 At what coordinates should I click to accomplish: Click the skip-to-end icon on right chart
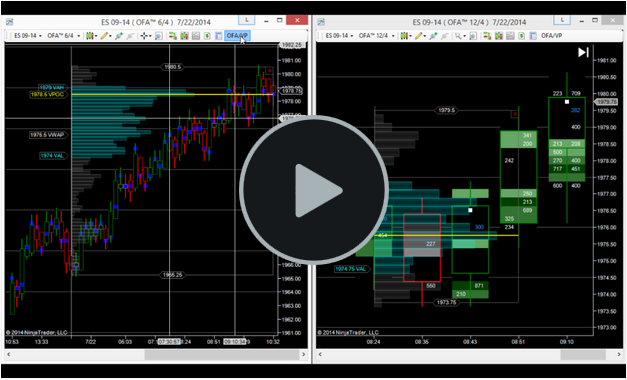point(583,52)
